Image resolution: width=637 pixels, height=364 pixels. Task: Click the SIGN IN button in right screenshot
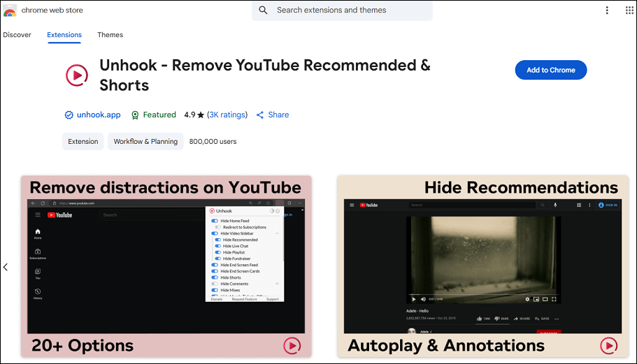tap(608, 205)
